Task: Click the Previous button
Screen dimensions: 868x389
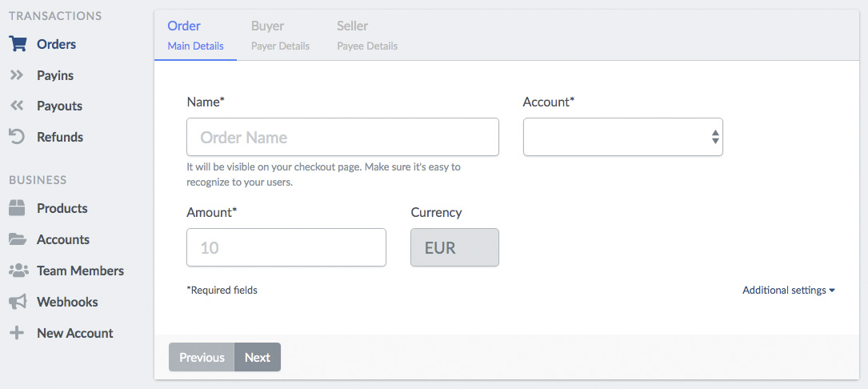Action: [202, 358]
